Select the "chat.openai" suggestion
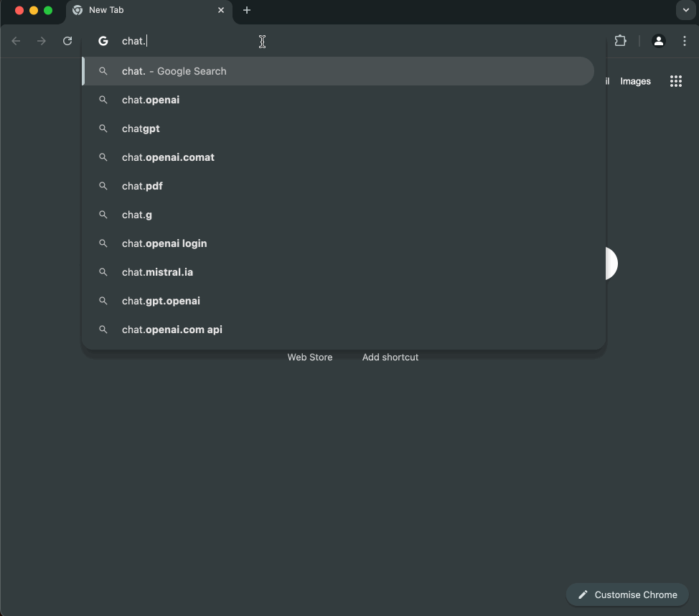Screen dimensions: 699x616 pyautogui.click(x=151, y=100)
